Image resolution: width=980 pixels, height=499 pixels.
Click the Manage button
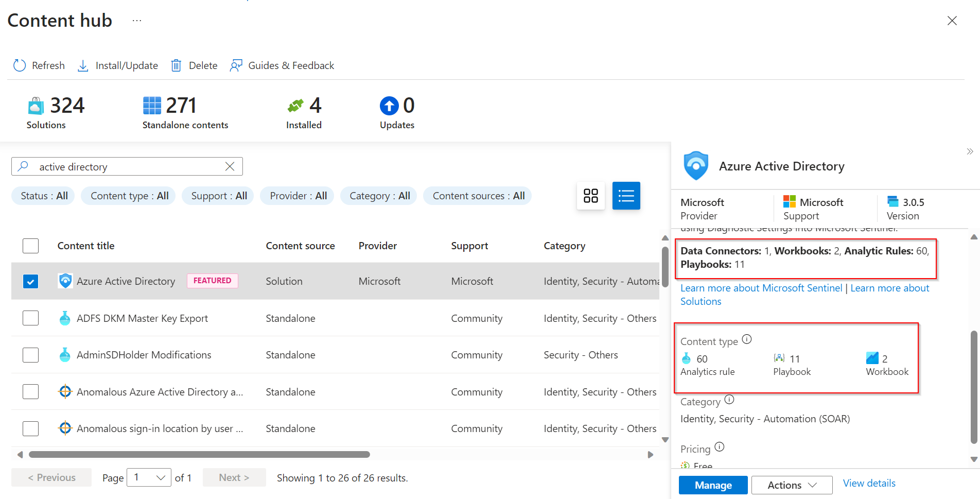(713, 485)
